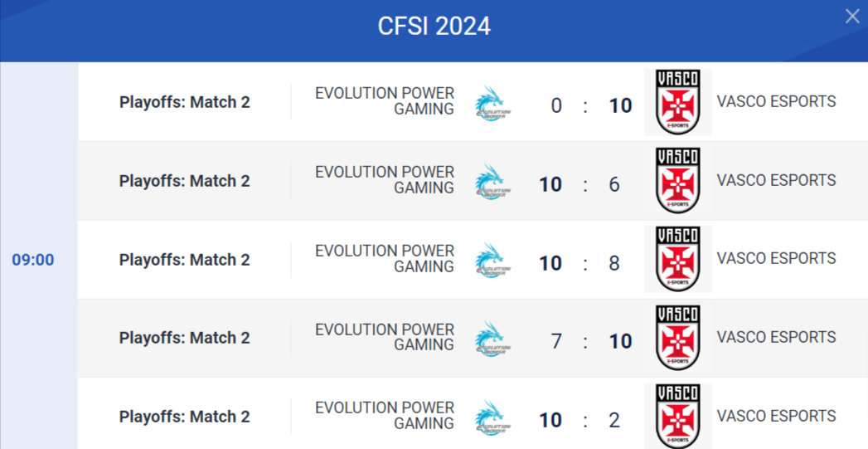Viewport: 868px width, 449px height.
Task: Click the 09:00 match time
Action: tap(33, 260)
